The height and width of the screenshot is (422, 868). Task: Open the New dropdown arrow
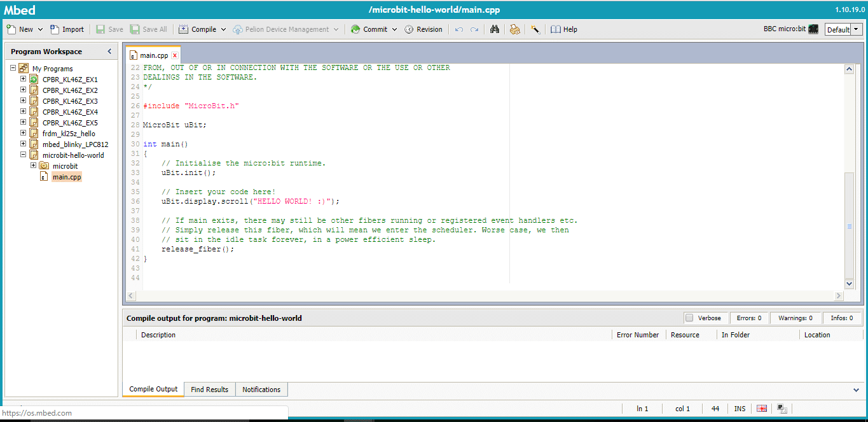(x=40, y=29)
